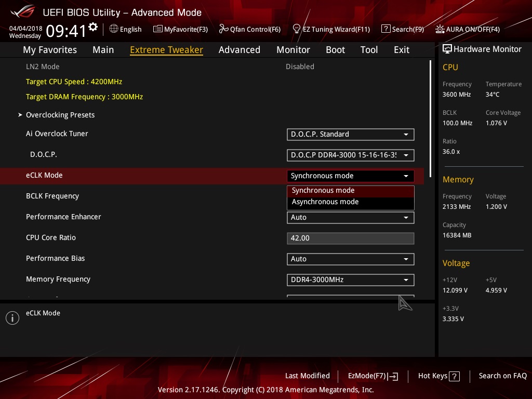Open Qfan Control(F6)
Image resolution: width=532 pixels, height=399 pixels.
click(x=250, y=29)
